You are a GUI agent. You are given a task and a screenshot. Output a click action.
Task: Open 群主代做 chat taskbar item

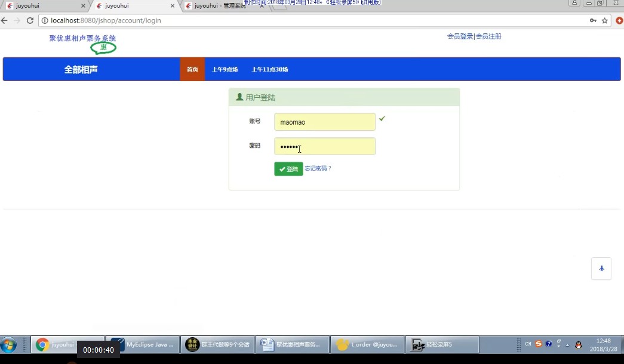tap(217, 344)
